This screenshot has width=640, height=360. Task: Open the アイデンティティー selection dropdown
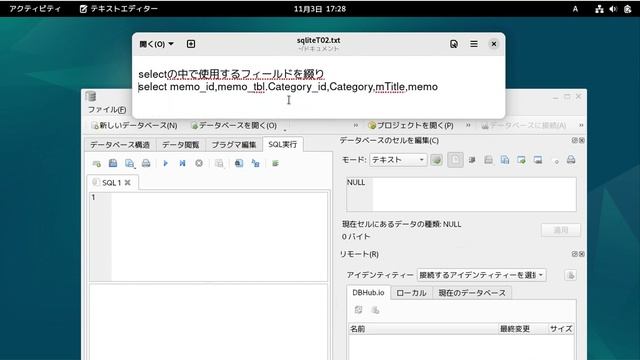click(481, 276)
